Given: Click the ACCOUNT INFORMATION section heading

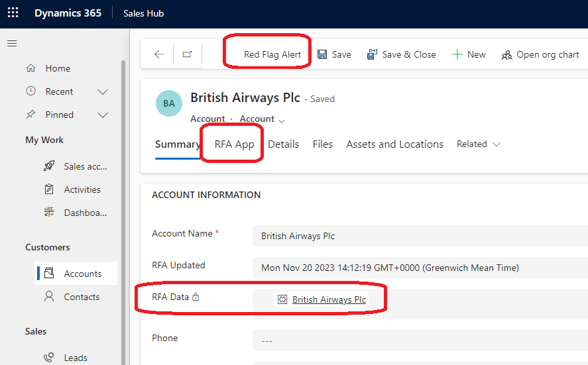Looking at the screenshot, I should (206, 195).
